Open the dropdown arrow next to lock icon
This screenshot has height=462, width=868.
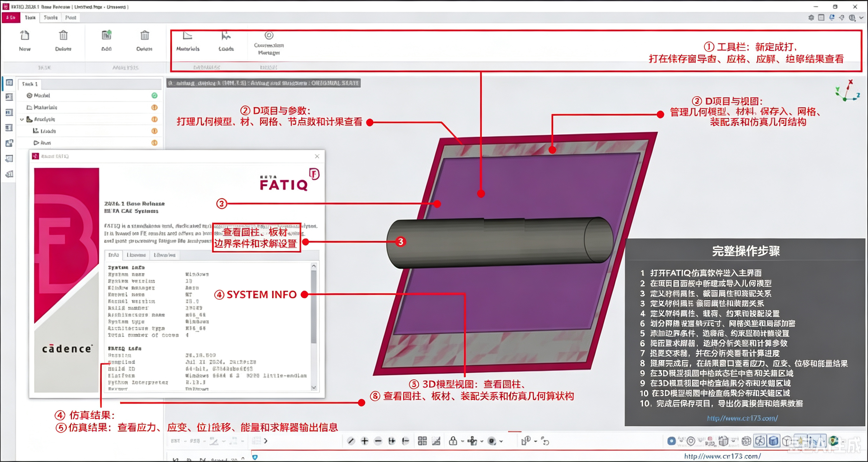(x=462, y=441)
